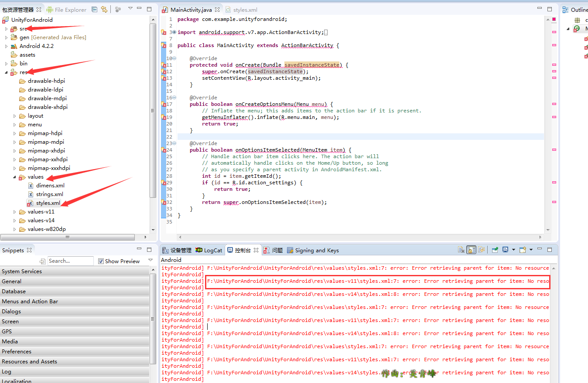588x383 pixels.
Task: Open Snippets view menu triangle
Action: coord(150,260)
